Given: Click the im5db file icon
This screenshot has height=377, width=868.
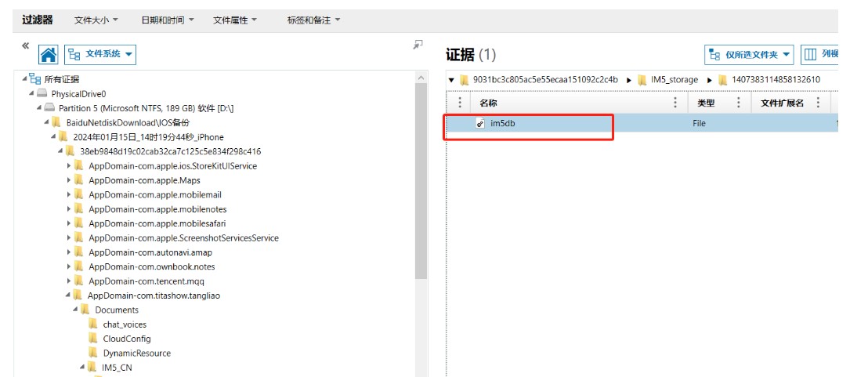Looking at the screenshot, I should (x=480, y=123).
